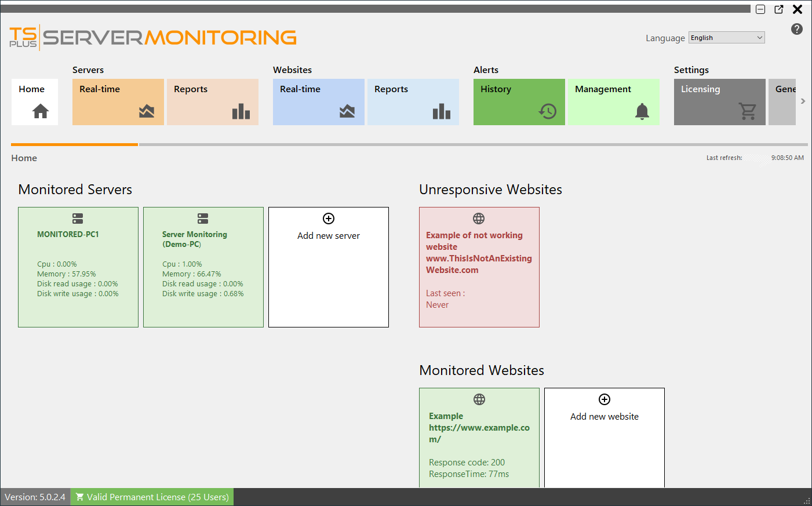Click the orange tab indicator bar below Home

[x=74, y=144]
